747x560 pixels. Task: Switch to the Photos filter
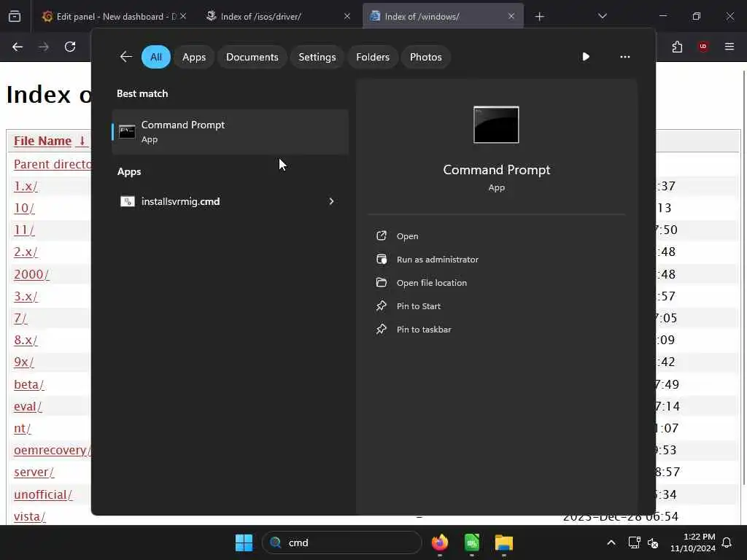(x=425, y=57)
